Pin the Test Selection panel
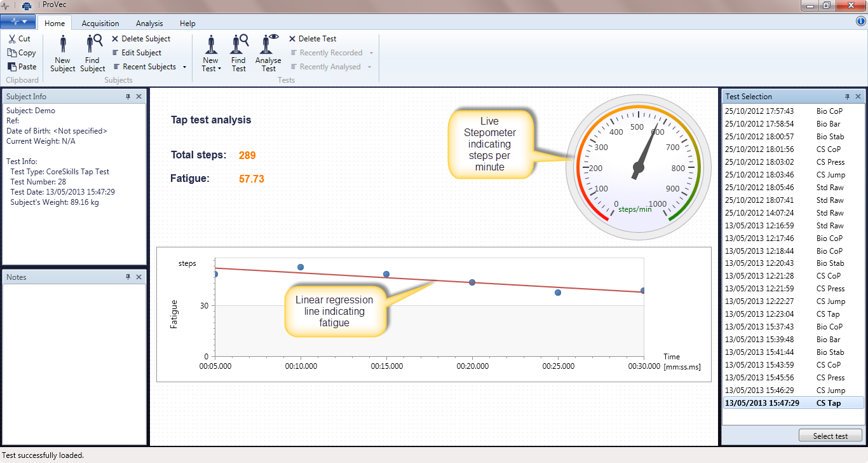Image resolution: width=868 pixels, height=463 pixels. (x=847, y=97)
